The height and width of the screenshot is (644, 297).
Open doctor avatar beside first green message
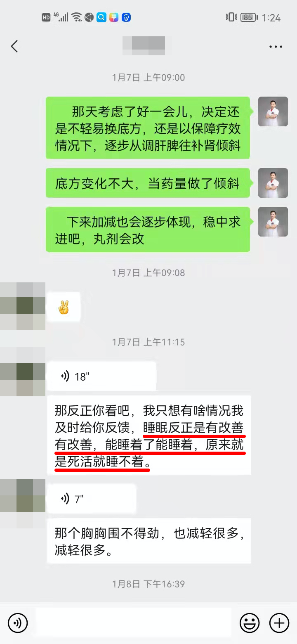[273, 111]
